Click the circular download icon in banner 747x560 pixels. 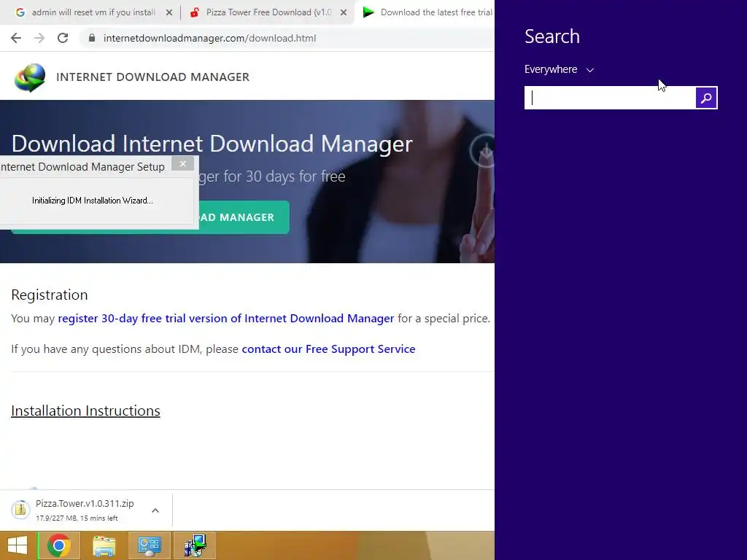[483, 150]
